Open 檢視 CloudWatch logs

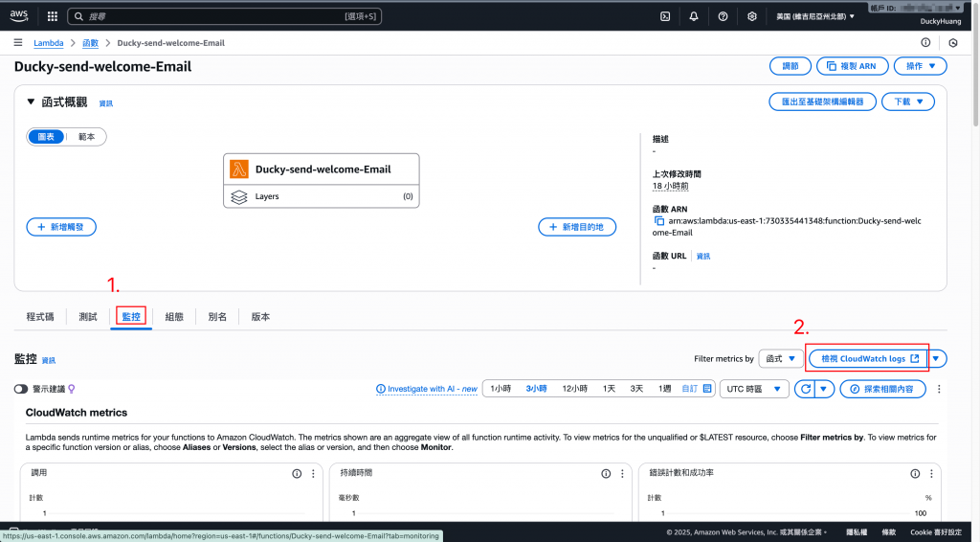tap(869, 358)
